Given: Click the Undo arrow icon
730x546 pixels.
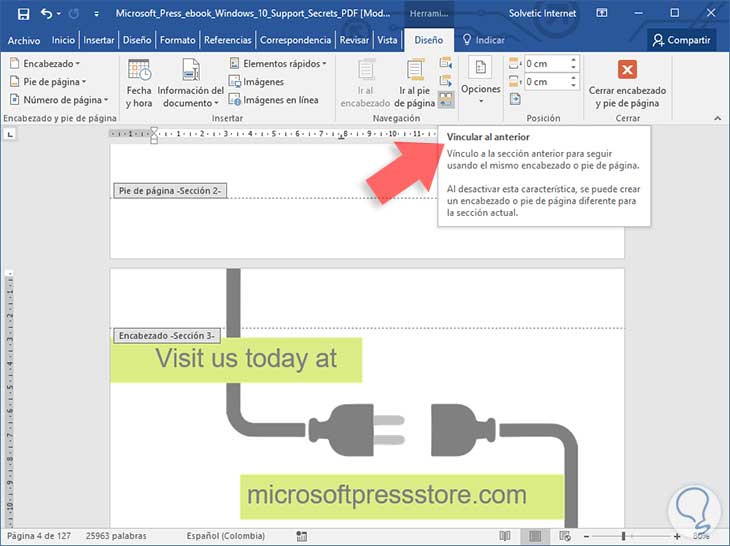Looking at the screenshot, I should 46,13.
